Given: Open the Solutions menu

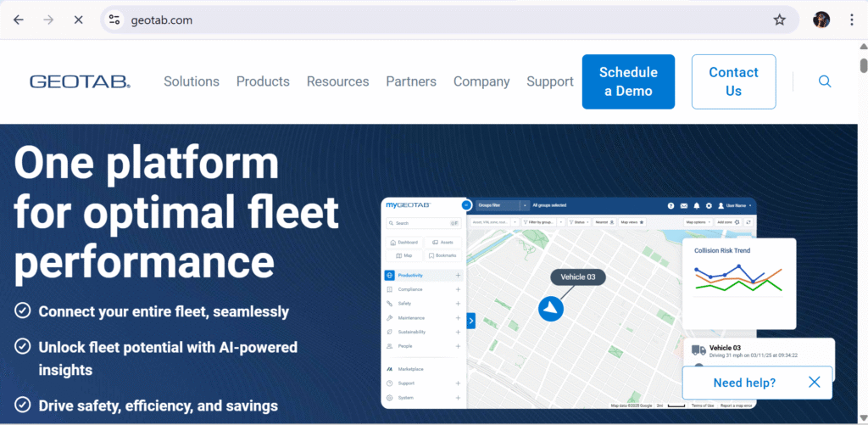Looking at the screenshot, I should [192, 82].
